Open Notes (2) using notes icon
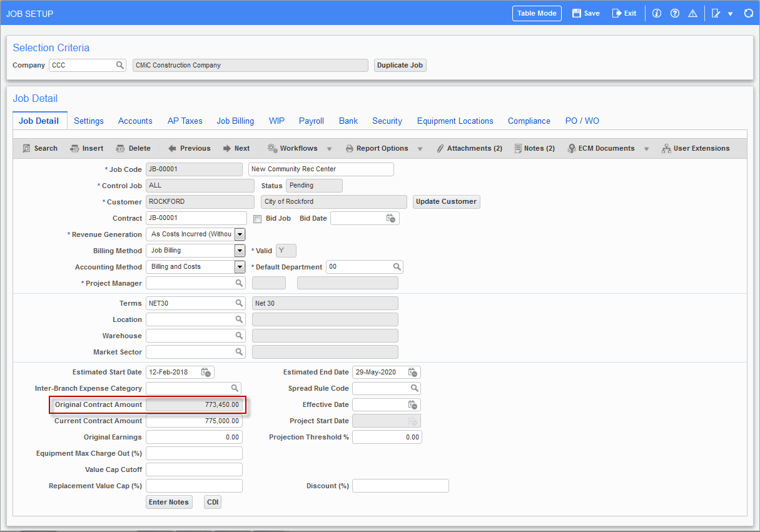 click(517, 148)
